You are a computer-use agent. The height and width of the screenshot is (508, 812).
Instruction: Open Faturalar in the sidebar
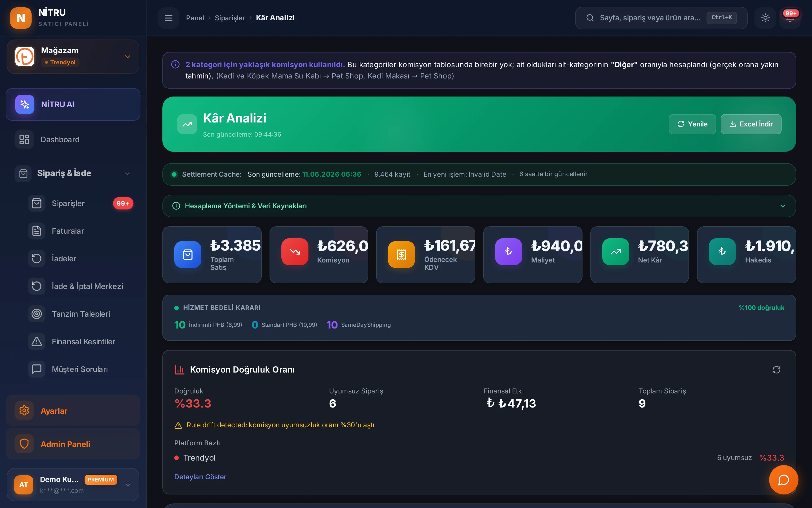pos(81,231)
